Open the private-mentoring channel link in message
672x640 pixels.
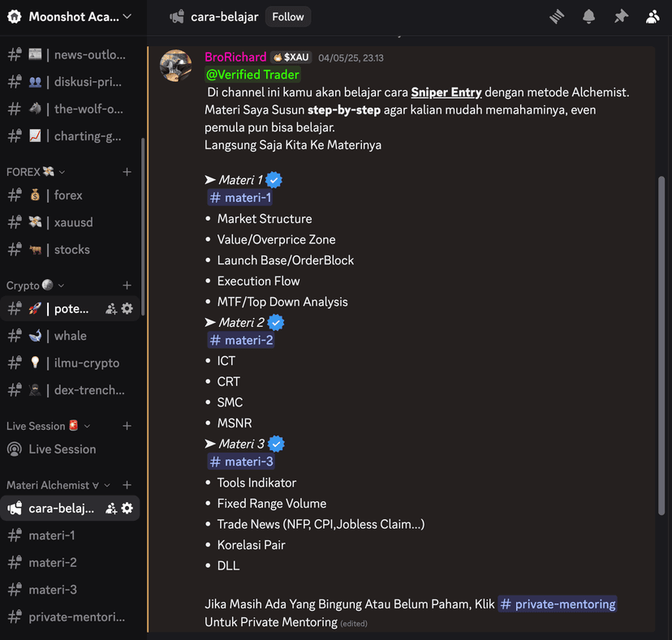pos(558,604)
